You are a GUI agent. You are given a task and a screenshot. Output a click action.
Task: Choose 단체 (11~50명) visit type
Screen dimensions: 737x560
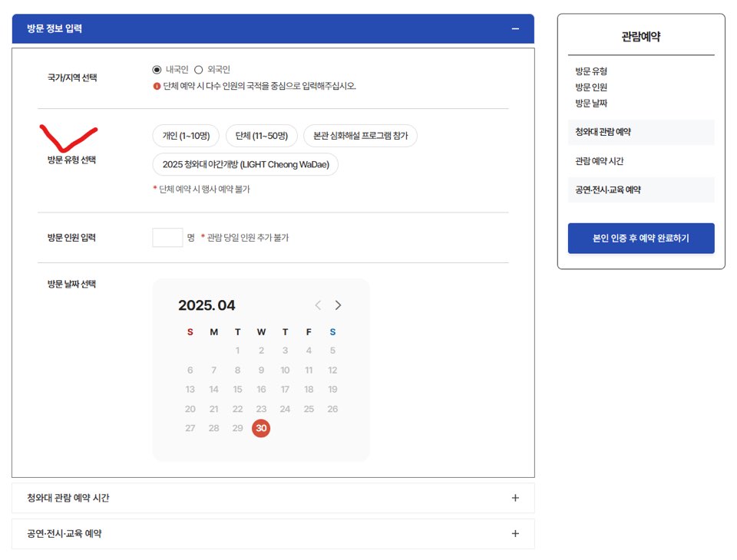coord(261,136)
